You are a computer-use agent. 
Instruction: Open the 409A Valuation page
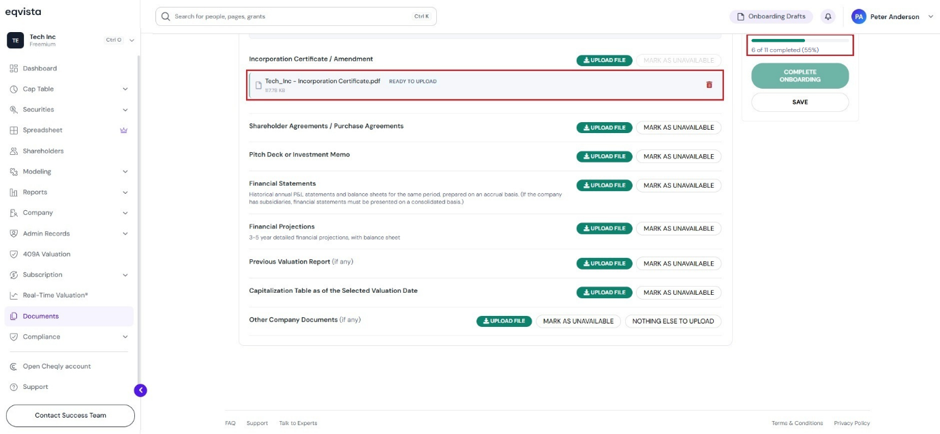coord(69,254)
